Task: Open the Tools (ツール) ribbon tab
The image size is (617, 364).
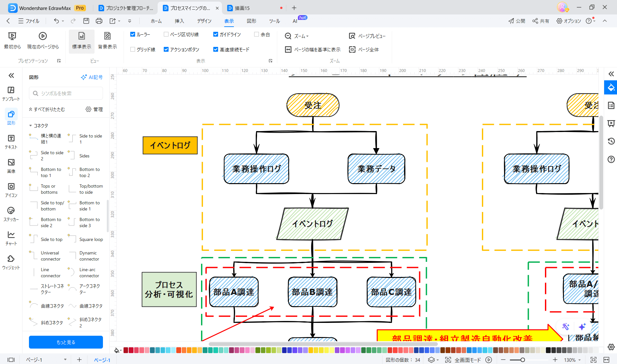Action: pyautogui.click(x=274, y=21)
